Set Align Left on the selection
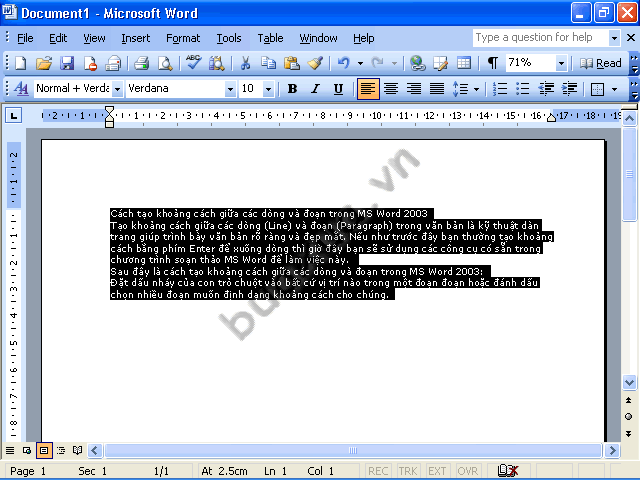Screen dimensions: 640x480 point(368,89)
